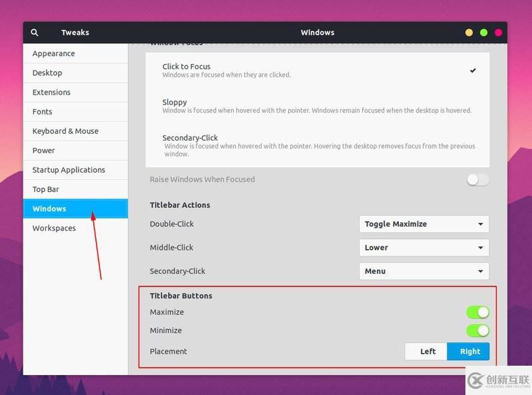The image size is (532, 395).
Task: Open Middle-Click action dropdown (Lower)
Action: coord(424,248)
